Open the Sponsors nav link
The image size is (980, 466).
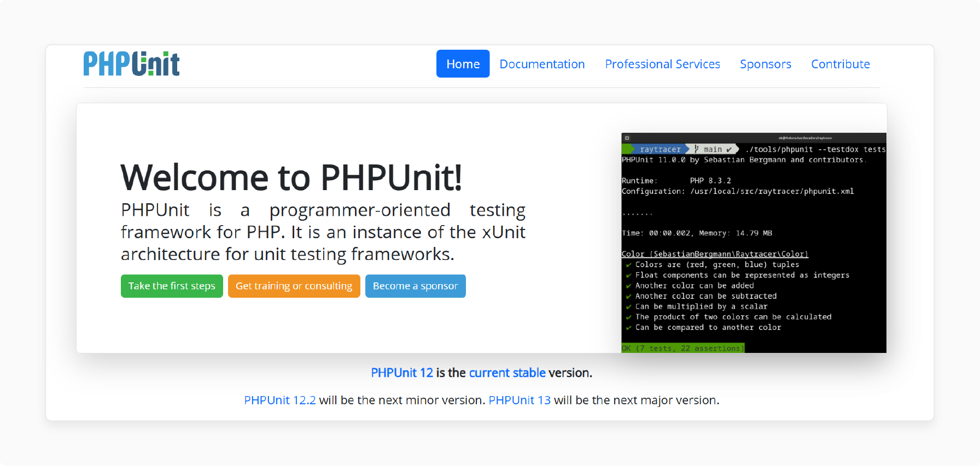765,64
